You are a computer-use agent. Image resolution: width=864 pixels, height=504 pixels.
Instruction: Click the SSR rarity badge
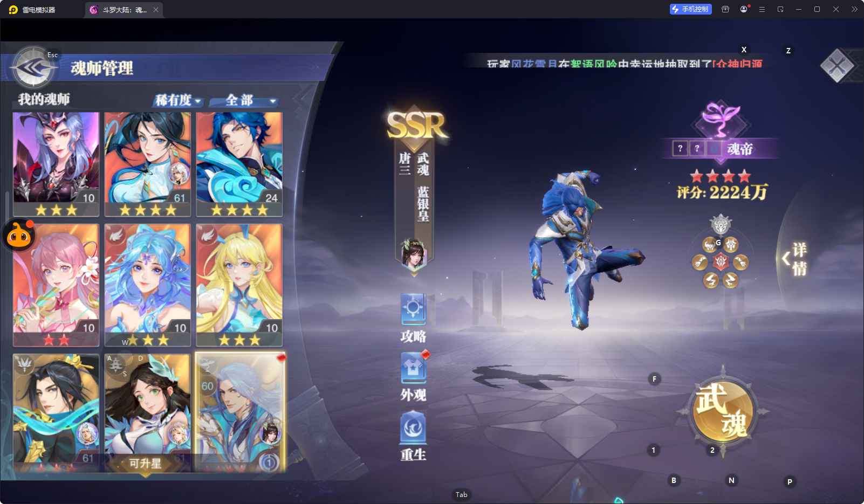pos(417,125)
